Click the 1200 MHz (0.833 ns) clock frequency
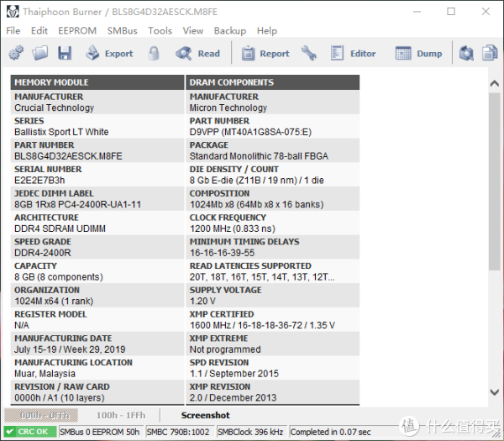 pos(233,228)
